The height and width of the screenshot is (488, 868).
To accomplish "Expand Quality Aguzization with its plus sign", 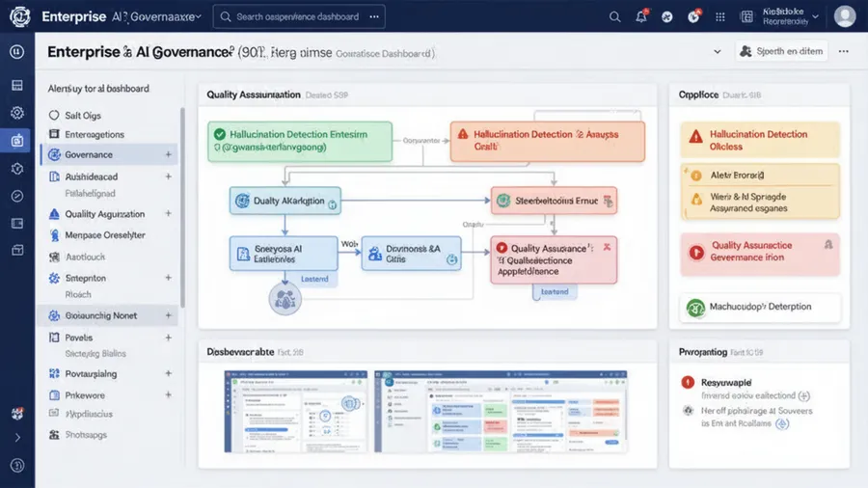I will [168, 213].
